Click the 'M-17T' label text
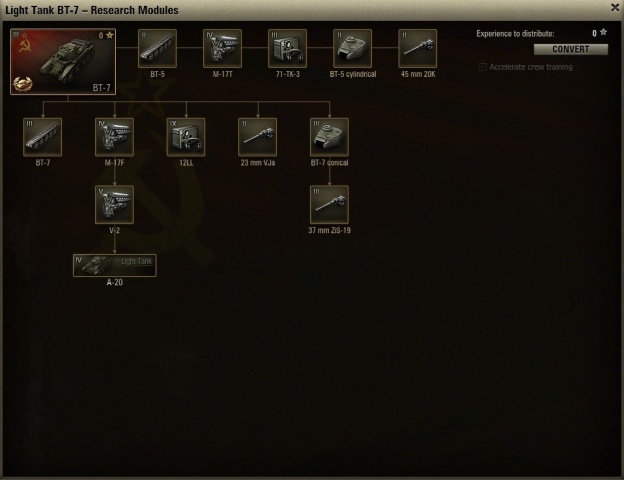The width and height of the screenshot is (624, 480). [222, 74]
